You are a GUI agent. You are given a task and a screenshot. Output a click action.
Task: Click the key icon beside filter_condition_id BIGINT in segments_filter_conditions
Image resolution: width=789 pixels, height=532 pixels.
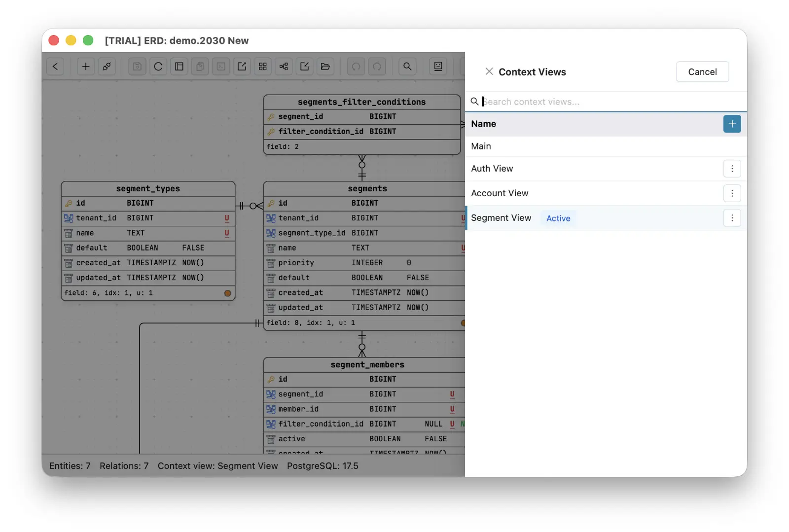tap(271, 132)
